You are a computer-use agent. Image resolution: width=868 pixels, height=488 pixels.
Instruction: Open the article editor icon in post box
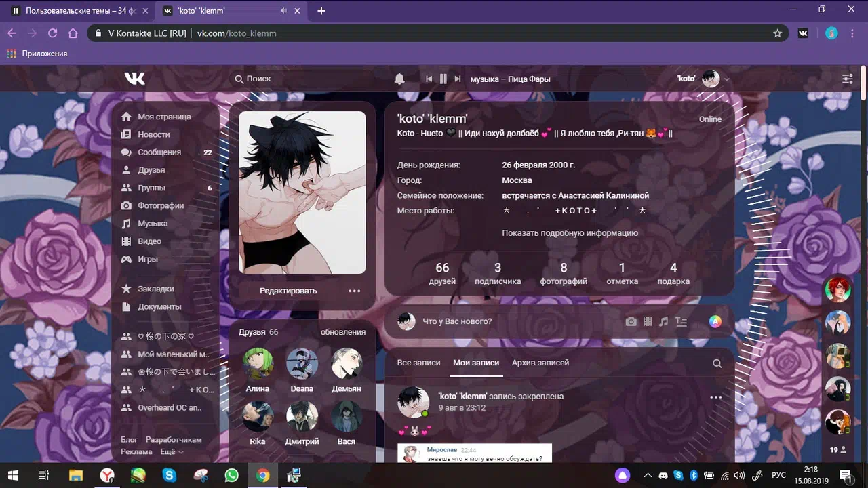coord(681,322)
